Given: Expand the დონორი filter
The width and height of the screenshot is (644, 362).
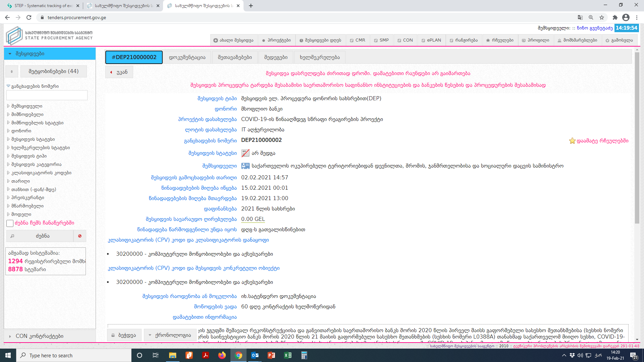Looking at the screenshot, I should (x=21, y=131).
